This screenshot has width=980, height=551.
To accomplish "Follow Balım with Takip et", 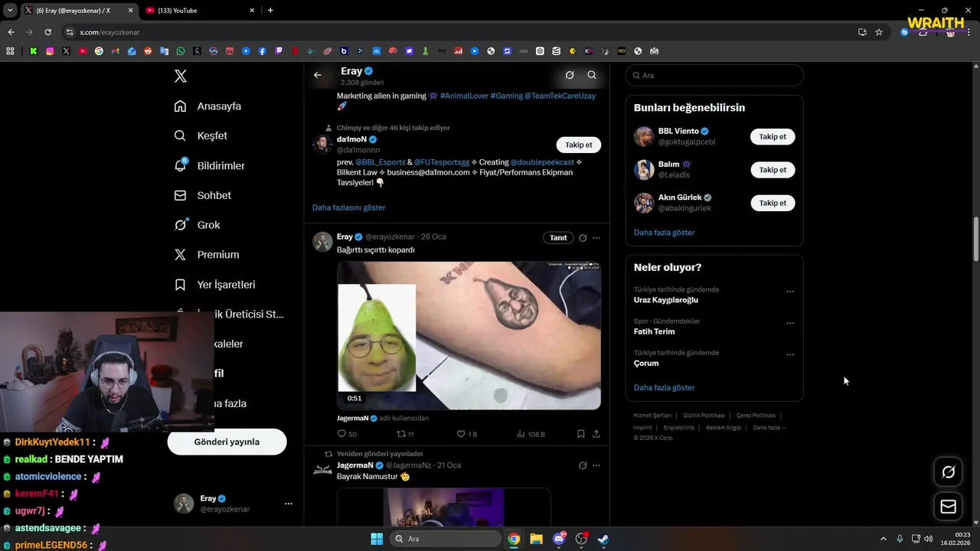I will point(773,169).
